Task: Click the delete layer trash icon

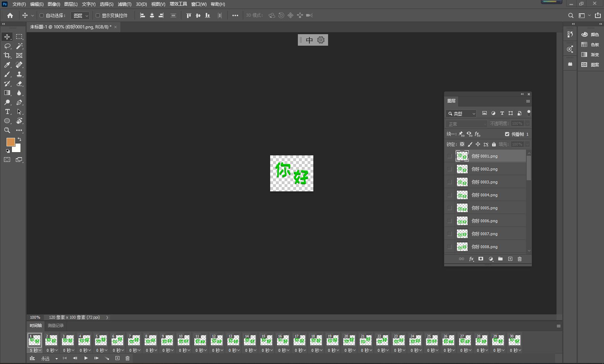Action: pos(519,259)
